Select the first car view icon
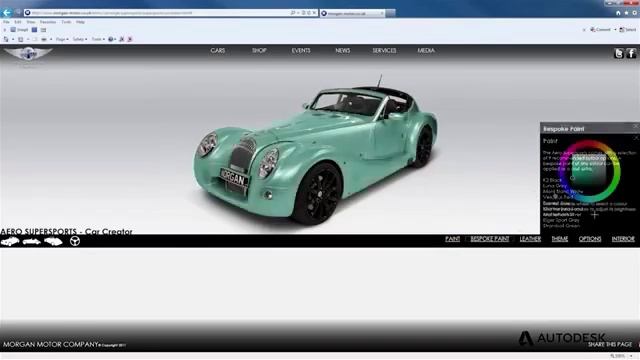Image resolution: width=640 pixels, height=360 pixels. coord(10,241)
